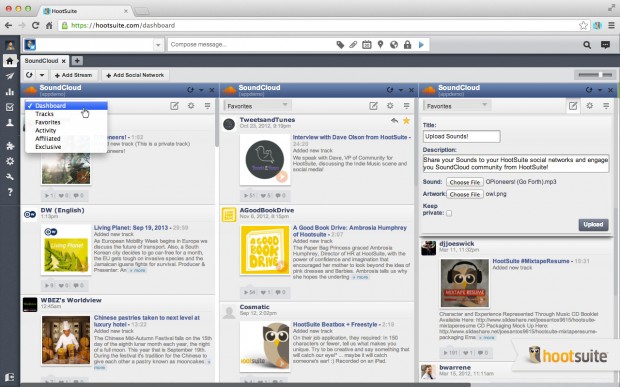Click browser reload button
The image size is (620, 387).
(x=35, y=25)
